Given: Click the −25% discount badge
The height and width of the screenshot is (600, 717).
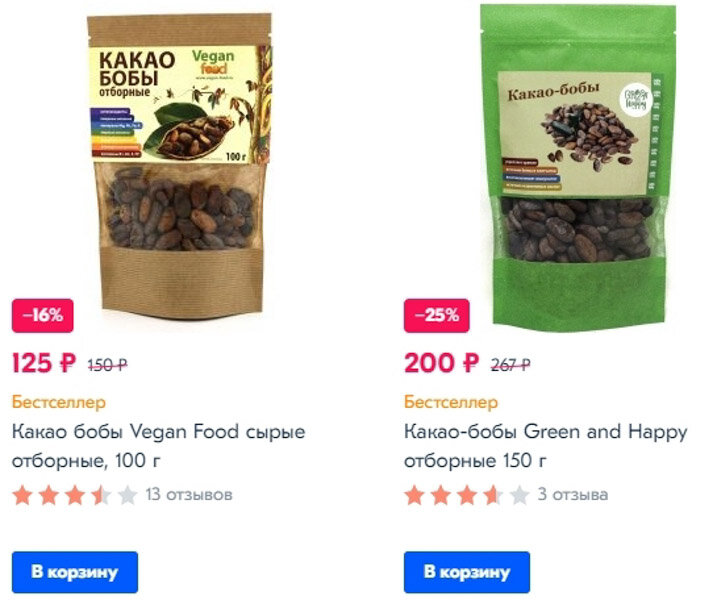Looking at the screenshot, I should [437, 316].
